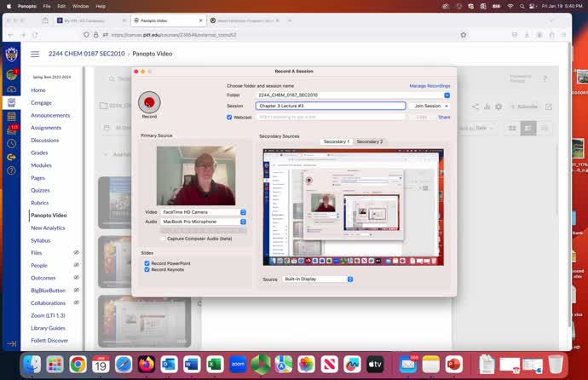Click the Session name input field
This screenshot has width=588, height=380.
click(x=331, y=106)
